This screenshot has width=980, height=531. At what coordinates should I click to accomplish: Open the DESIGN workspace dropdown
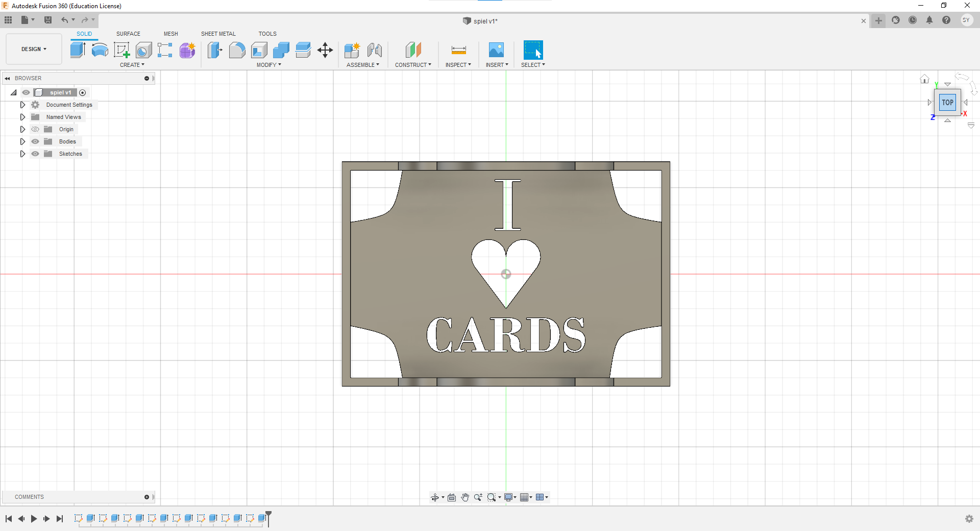tap(34, 49)
